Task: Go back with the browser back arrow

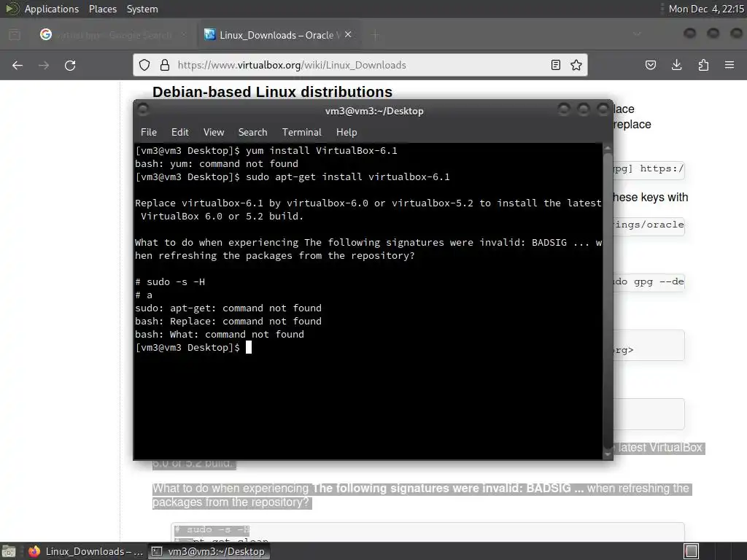Action: [18, 65]
